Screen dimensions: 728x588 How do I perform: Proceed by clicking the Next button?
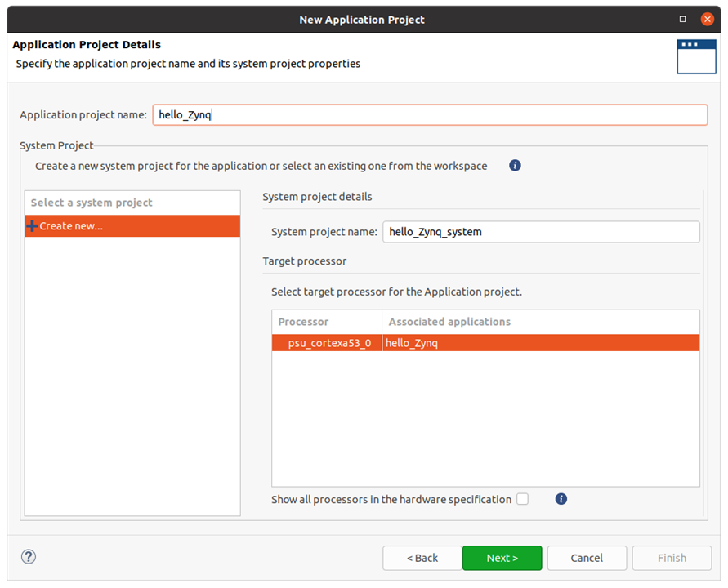click(x=502, y=558)
